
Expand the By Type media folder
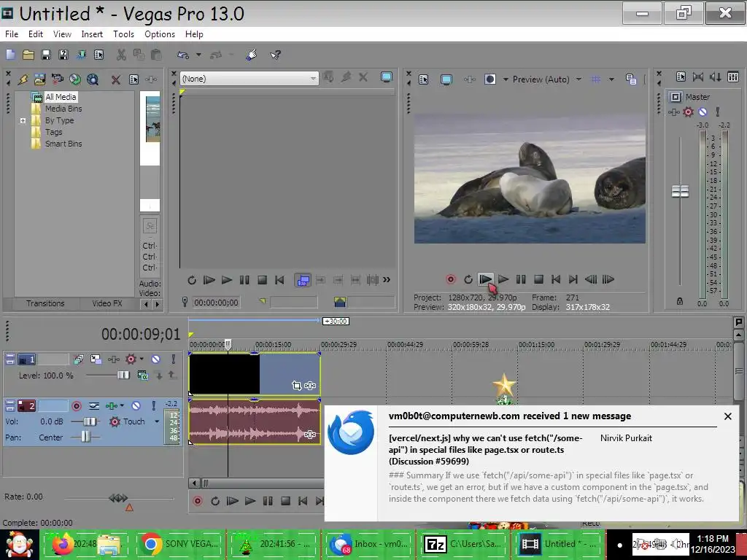(x=23, y=120)
